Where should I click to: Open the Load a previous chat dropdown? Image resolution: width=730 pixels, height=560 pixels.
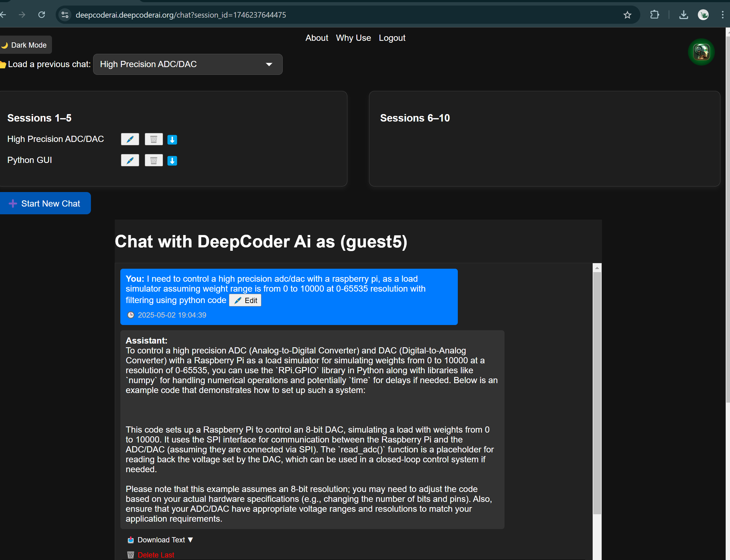pyautogui.click(x=188, y=64)
